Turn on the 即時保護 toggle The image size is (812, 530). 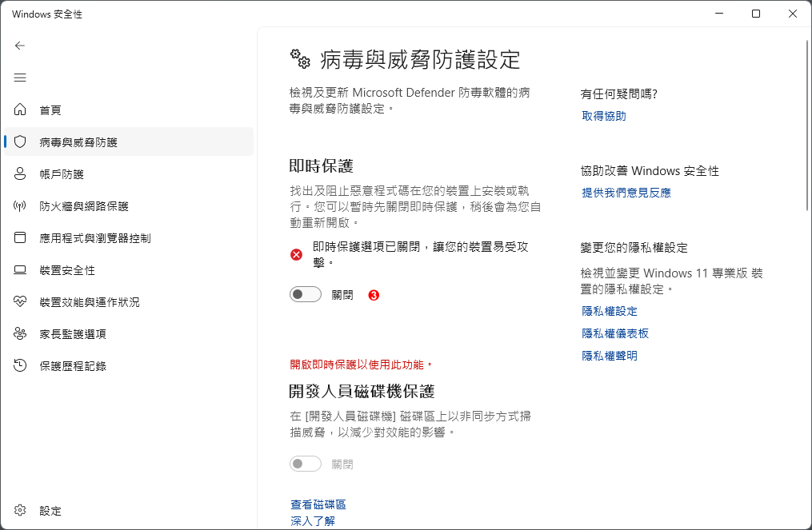tap(306, 294)
